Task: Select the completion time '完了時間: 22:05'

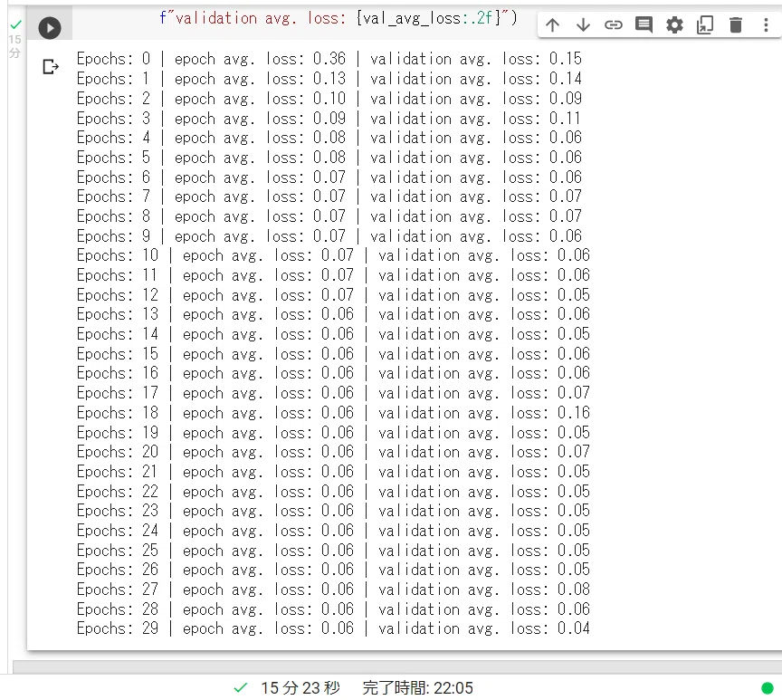Action: coord(417,688)
